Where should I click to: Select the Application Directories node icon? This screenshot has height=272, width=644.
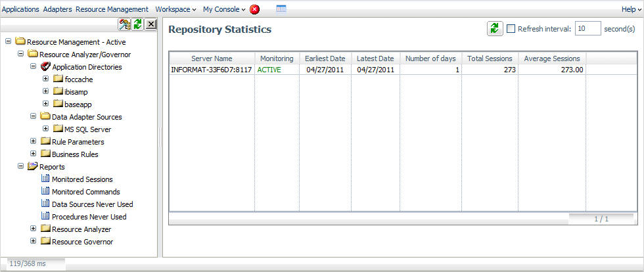45,67
